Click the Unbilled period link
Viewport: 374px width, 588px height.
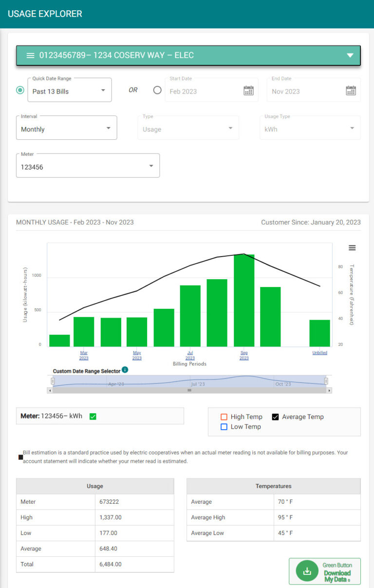coord(320,353)
